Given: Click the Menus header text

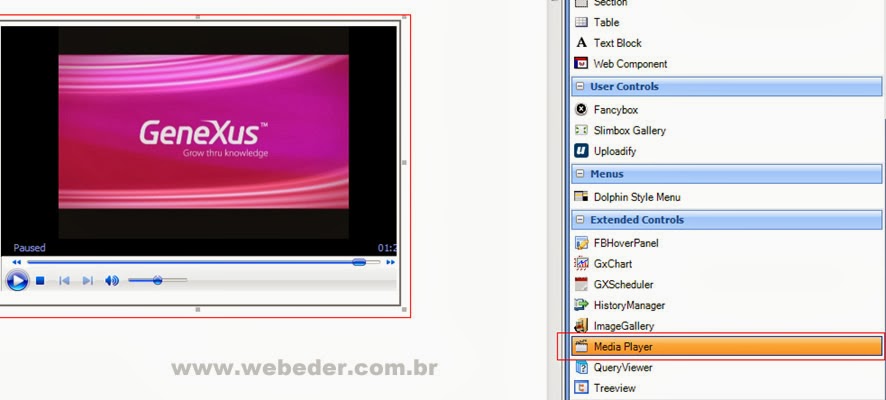Looking at the screenshot, I should point(607,174).
